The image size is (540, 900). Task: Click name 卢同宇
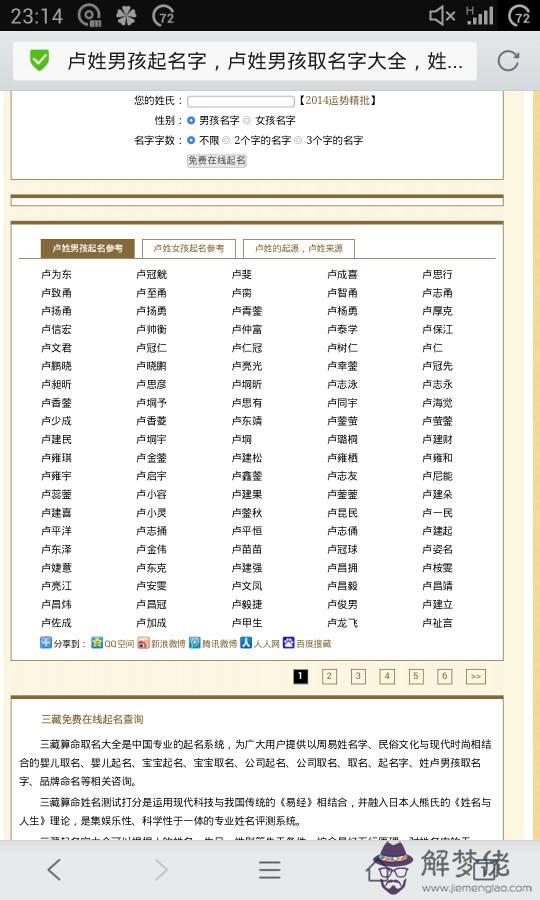pos(343,403)
